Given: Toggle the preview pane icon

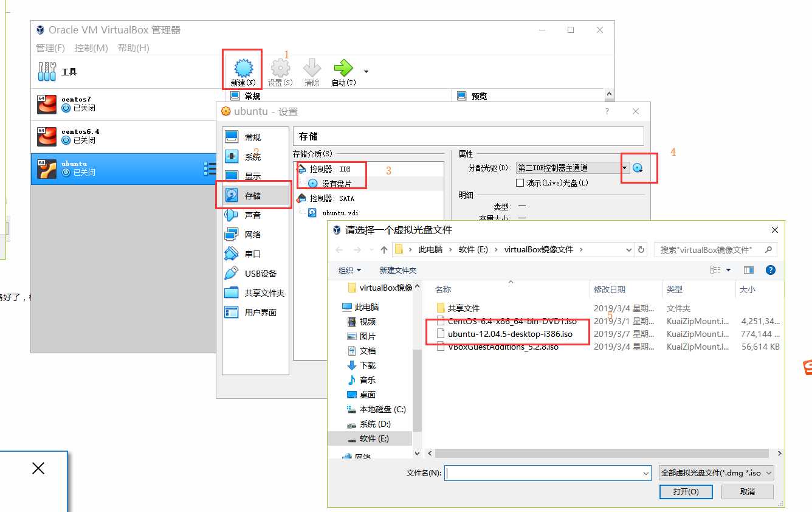Looking at the screenshot, I should point(749,270).
